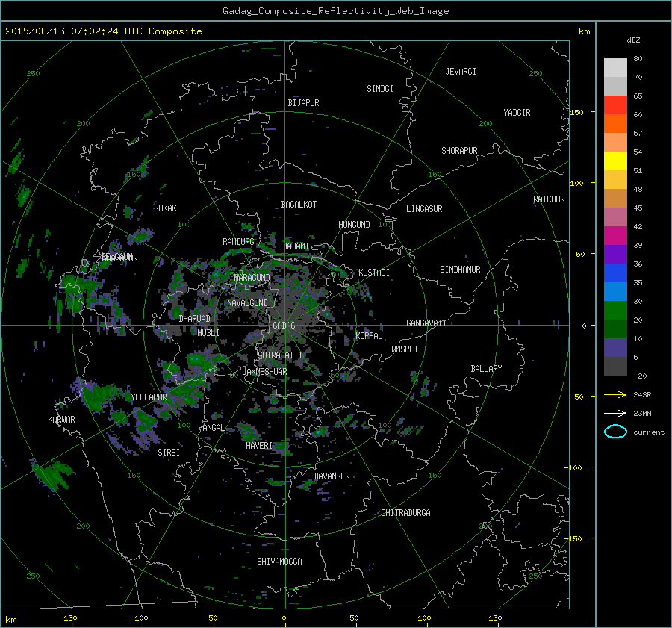Click the SINDHANUR city label
The image size is (672, 628).
(460, 270)
